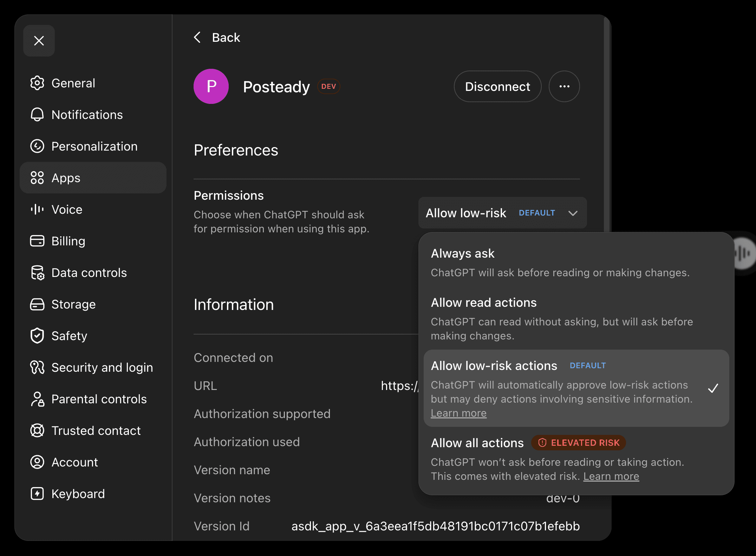The image size is (756, 556).
Task: Click the Safety shield icon
Action: (37, 336)
